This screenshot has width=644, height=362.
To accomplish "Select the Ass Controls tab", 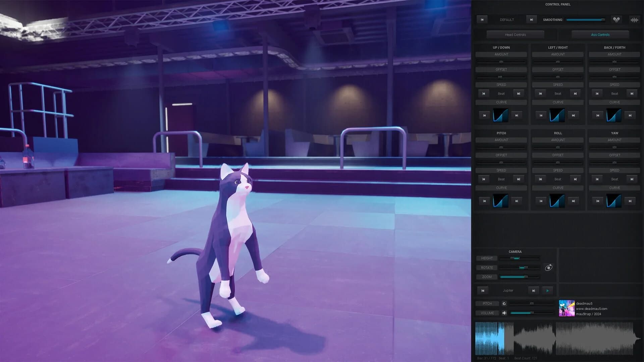I will pos(600,35).
